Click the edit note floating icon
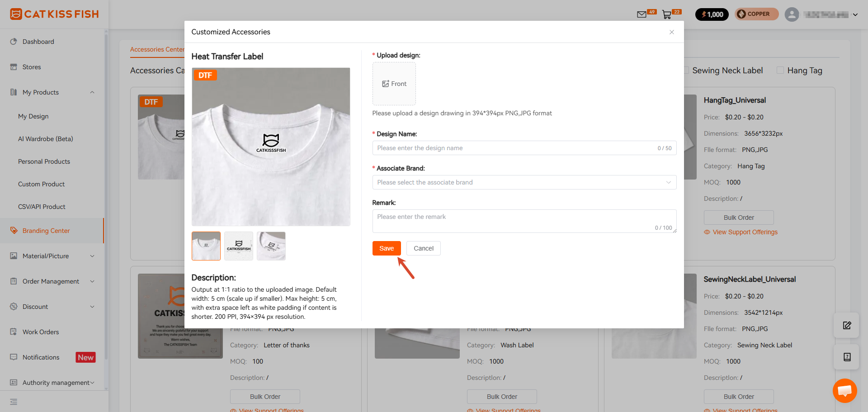This screenshot has height=412, width=868. click(847, 325)
